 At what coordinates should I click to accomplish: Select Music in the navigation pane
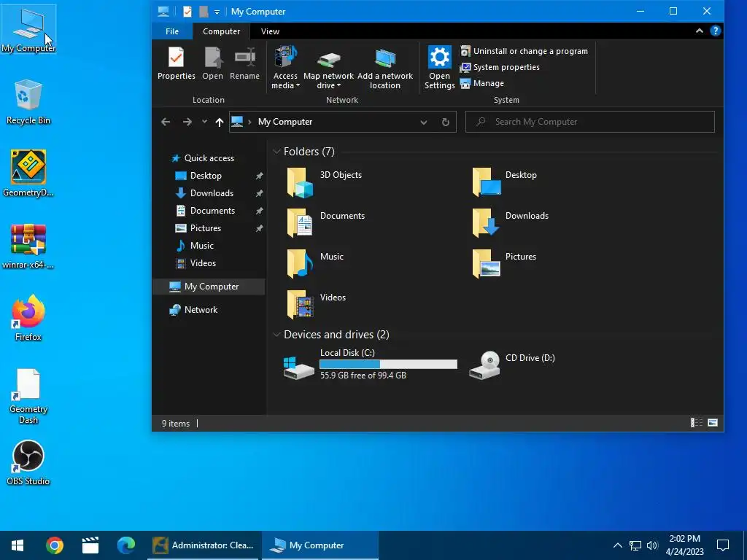point(201,246)
